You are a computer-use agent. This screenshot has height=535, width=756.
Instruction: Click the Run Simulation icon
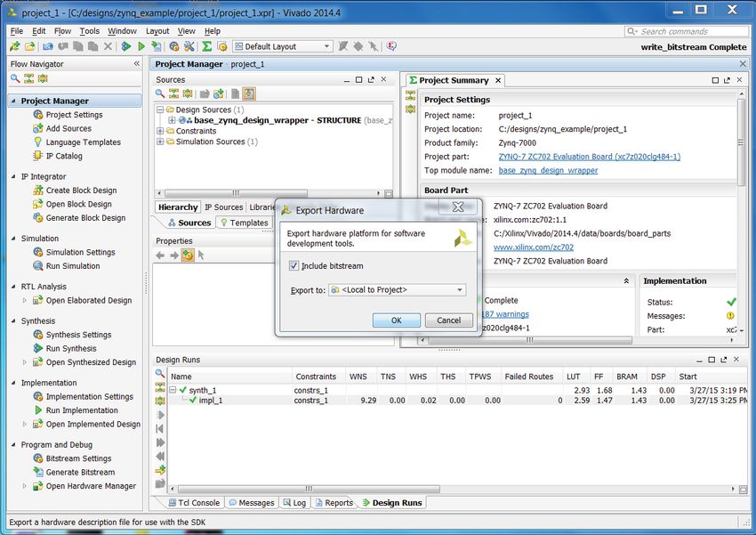click(37, 266)
